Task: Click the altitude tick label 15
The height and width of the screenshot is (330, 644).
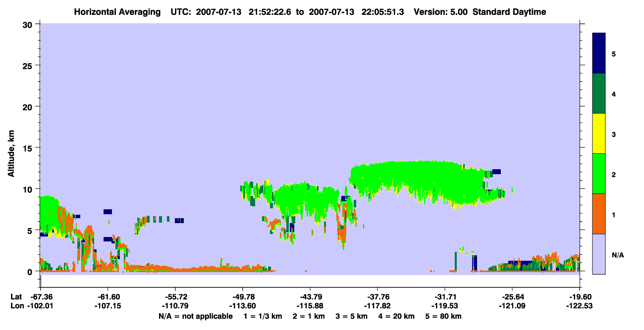Action: click(29, 148)
